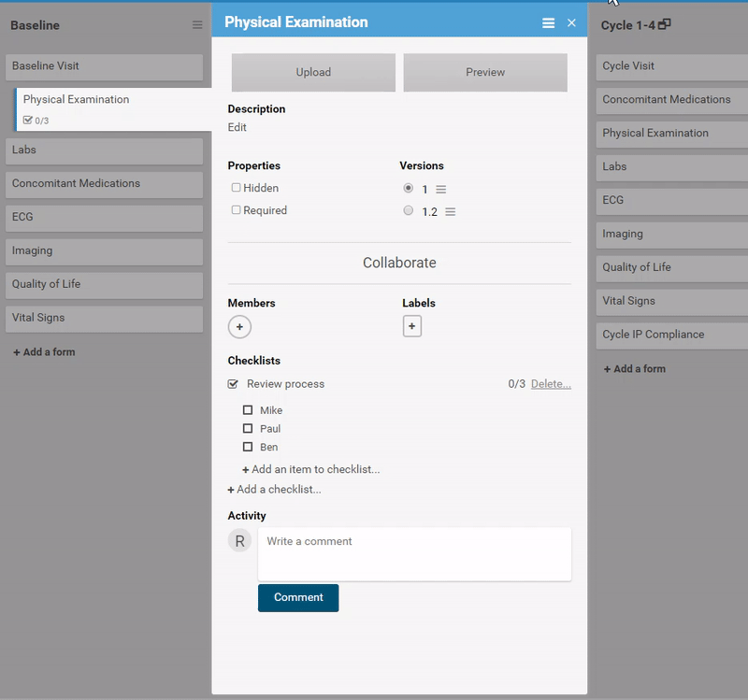The image size is (748, 700).
Task: Delete the Review process checklist
Action: [x=551, y=384]
